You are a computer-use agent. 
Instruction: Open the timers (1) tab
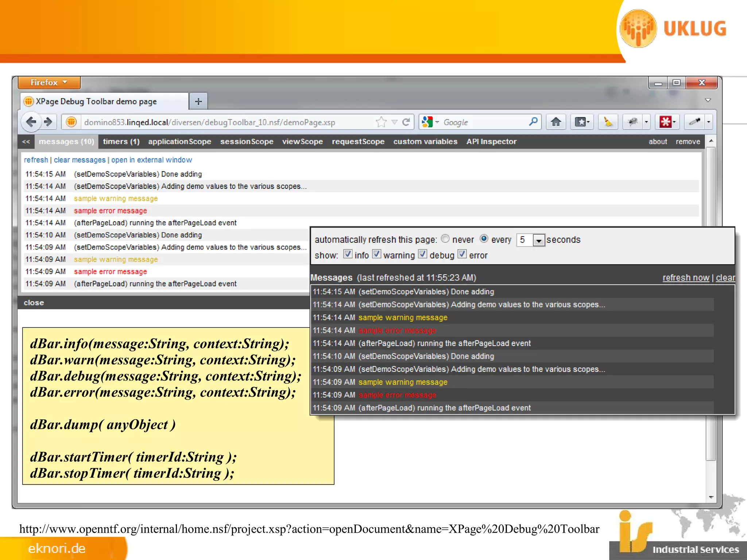pyautogui.click(x=121, y=141)
